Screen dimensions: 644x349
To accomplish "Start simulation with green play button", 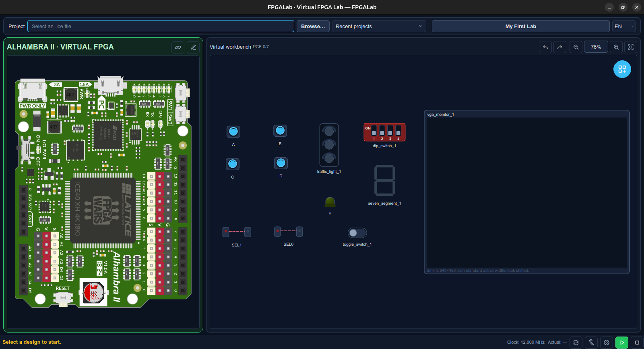I will tap(622, 343).
